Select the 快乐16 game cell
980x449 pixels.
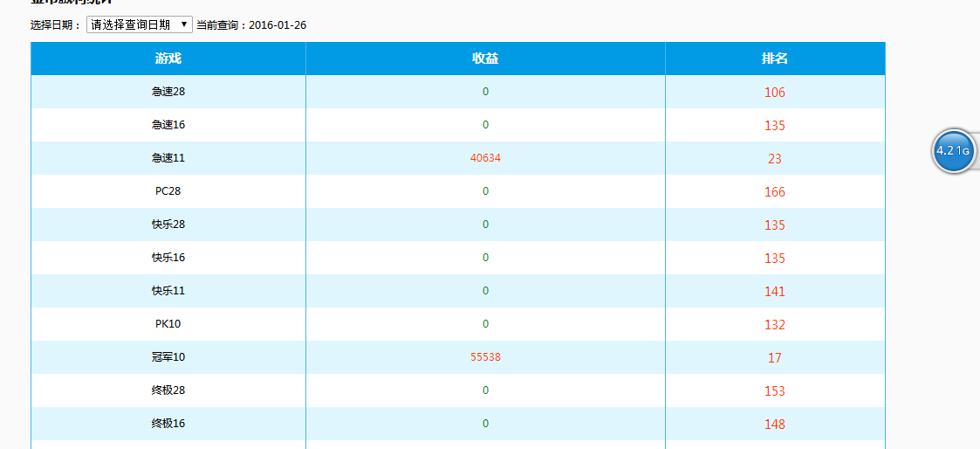[168, 258]
